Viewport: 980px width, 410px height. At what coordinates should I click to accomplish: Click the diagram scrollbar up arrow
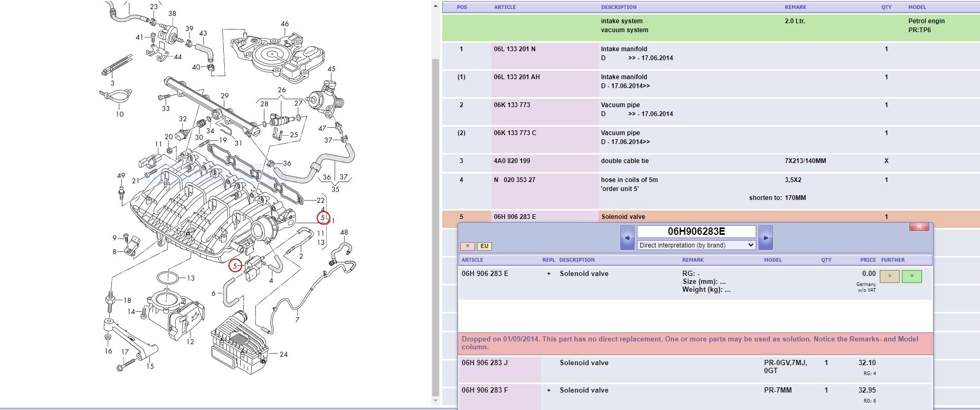(435, 6)
